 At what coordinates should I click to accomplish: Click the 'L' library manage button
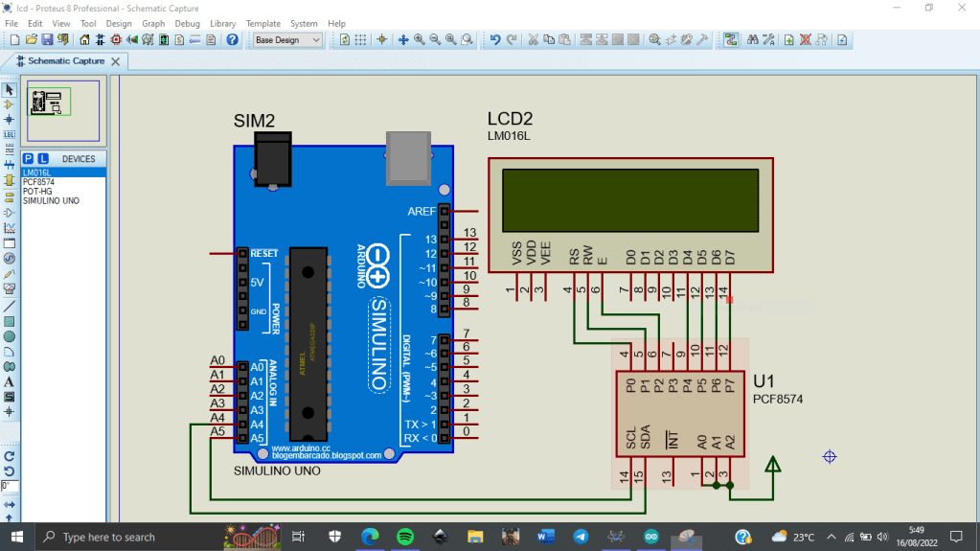(x=43, y=158)
